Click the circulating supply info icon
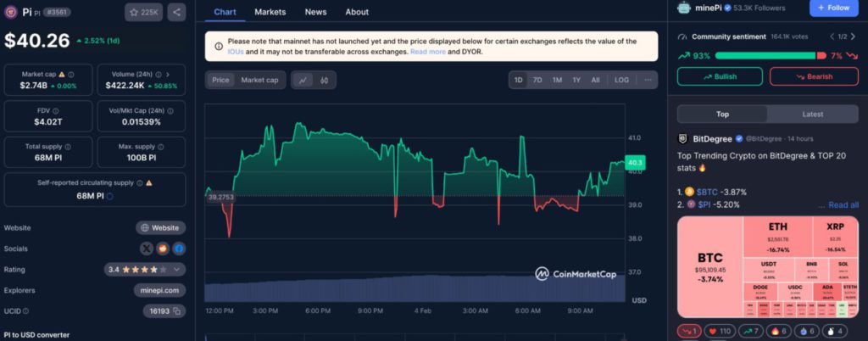Viewport: 868px width, 341px height. pos(140,182)
